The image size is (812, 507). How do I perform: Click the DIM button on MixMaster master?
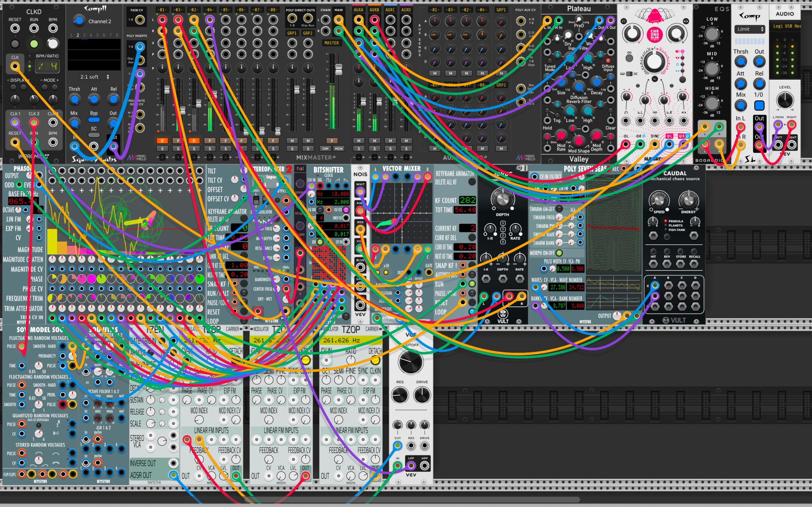point(325,149)
